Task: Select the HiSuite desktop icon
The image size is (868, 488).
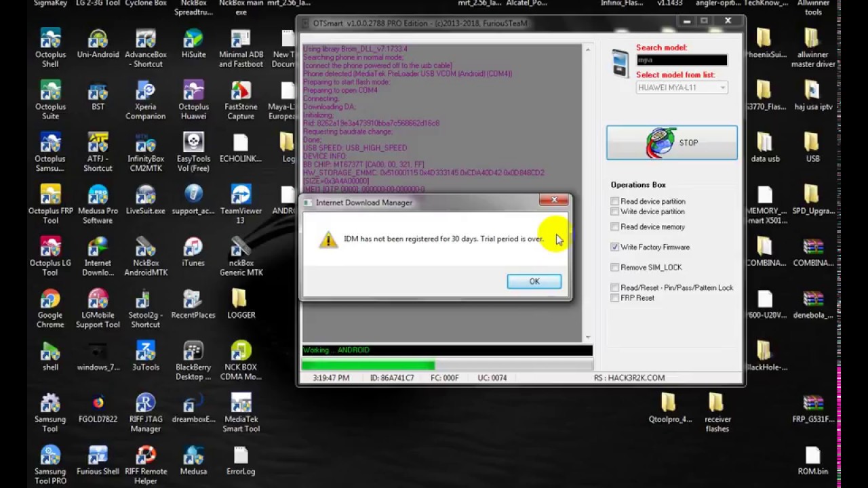Action: (x=193, y=44)
